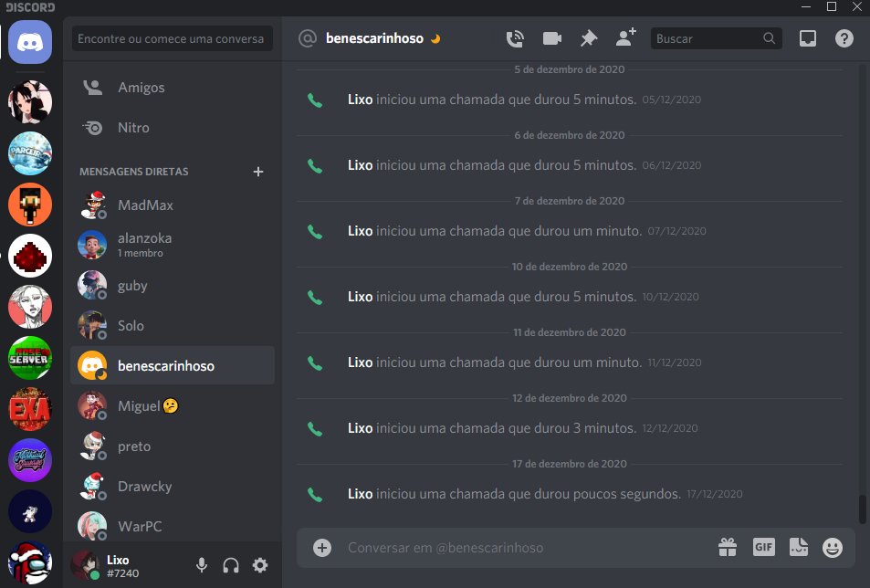The width and height of the screenshot is (870, 588).
Task: Open the Help question mark icon
Action: (844, 38)
